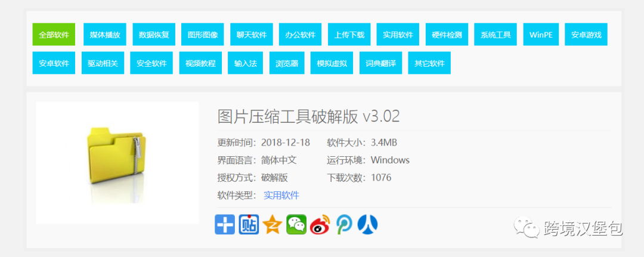644x257 pixels.
Task: Open the 办公软件 category
Action: pyautogui.click(x=300, y=35)
